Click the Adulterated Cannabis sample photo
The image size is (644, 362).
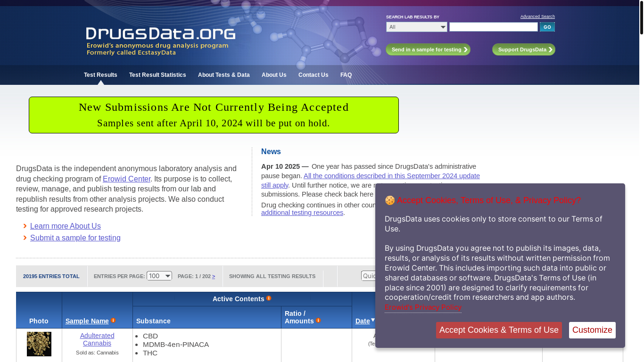pyautogui.click(x=39, y=344)
